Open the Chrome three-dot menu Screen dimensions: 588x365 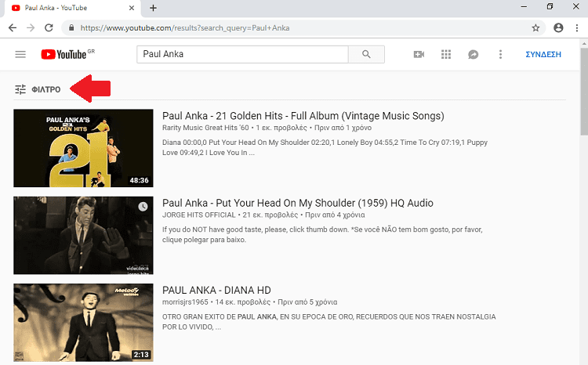tap(577, 27)
